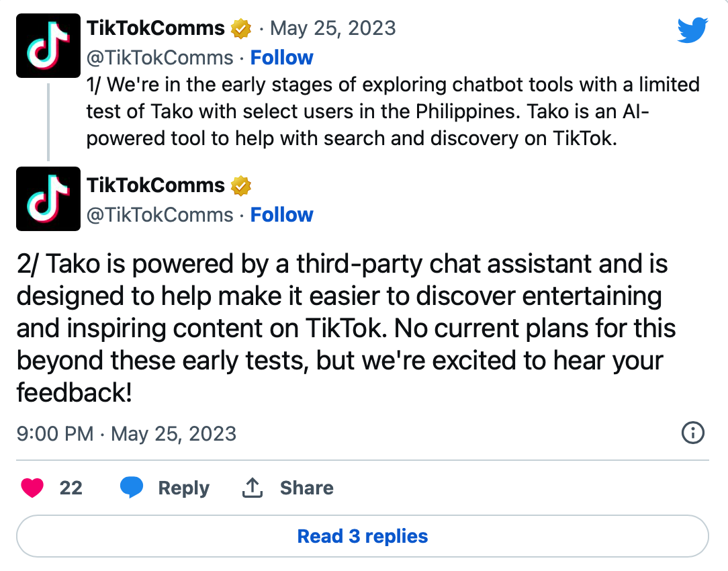This screenshot has width=728, height=571.
Task: Click the verified badge on second tweet
Action: 241,186
